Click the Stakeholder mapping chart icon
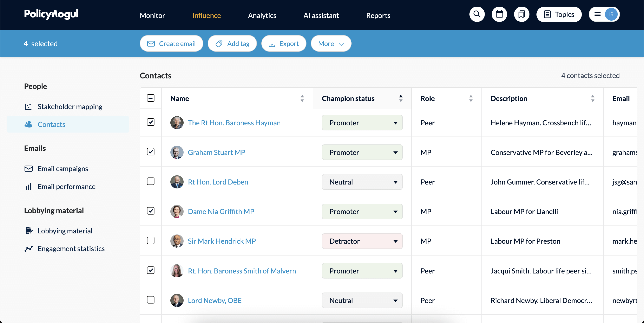The width and height of the screenshot is (644, 323). tap(28, 106)
